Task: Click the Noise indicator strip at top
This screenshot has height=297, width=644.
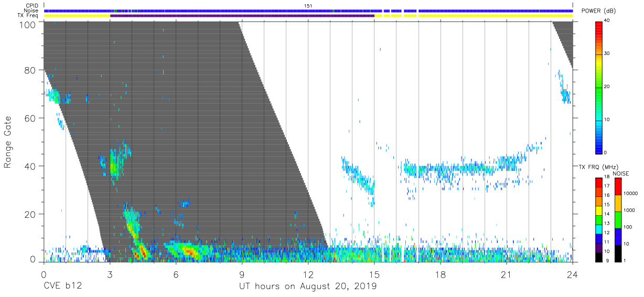Action: coord(308,10)
